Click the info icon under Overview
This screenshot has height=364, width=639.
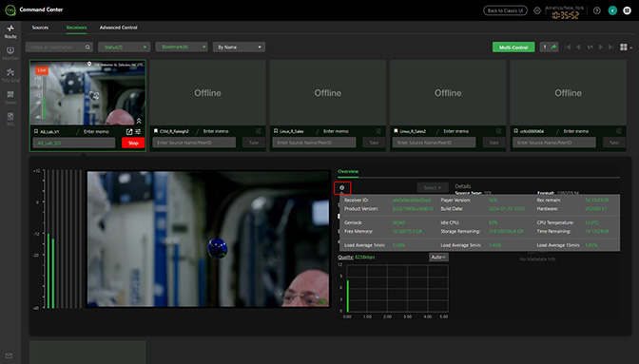(342, 187)
